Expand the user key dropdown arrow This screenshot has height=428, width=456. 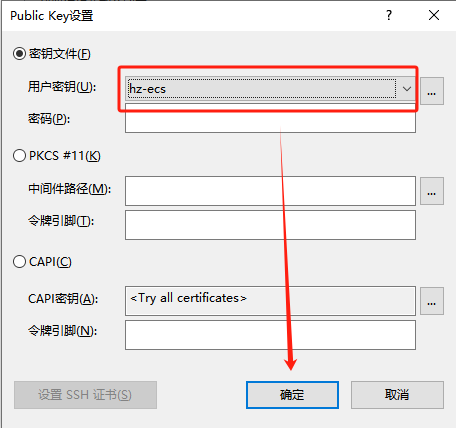[x=407, y=89]
